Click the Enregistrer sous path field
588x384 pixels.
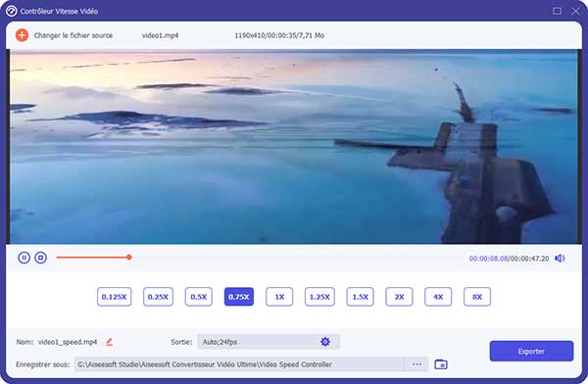click(x=240, y=364)
